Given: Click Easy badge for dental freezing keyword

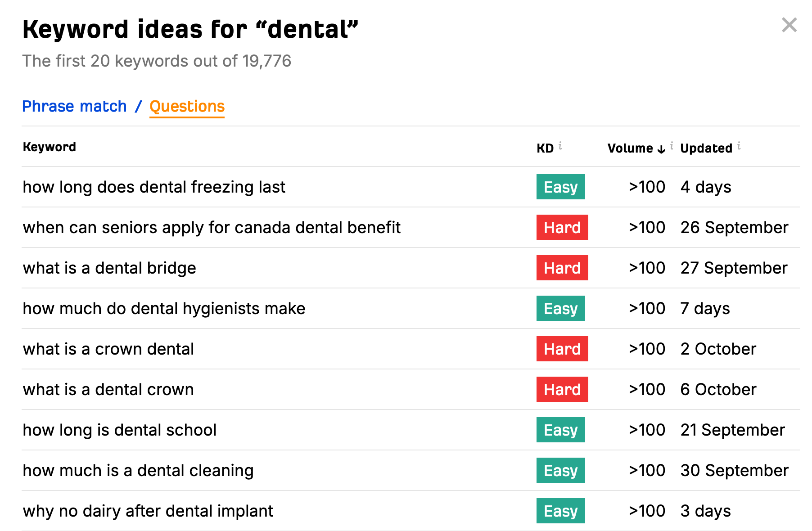Looking at the screenshot, I should (x=560, y=187).
